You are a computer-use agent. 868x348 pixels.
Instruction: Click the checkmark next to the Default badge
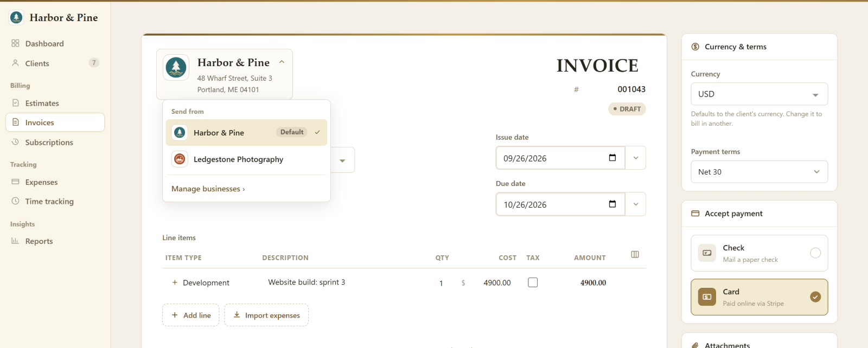coord(317,132)
